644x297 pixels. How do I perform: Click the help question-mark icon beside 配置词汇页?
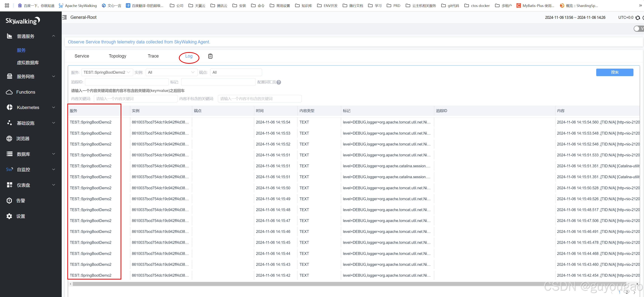(279, 82)
